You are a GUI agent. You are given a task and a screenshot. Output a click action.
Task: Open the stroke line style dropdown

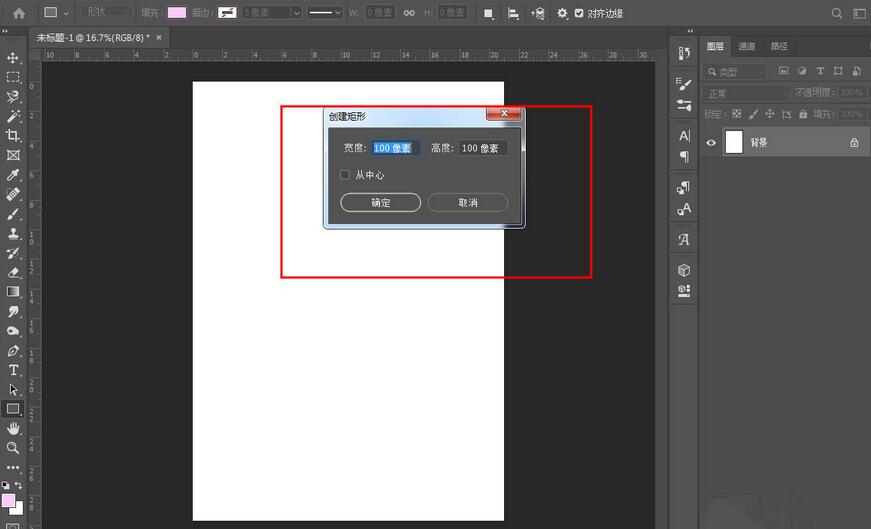tap(324, 13)
